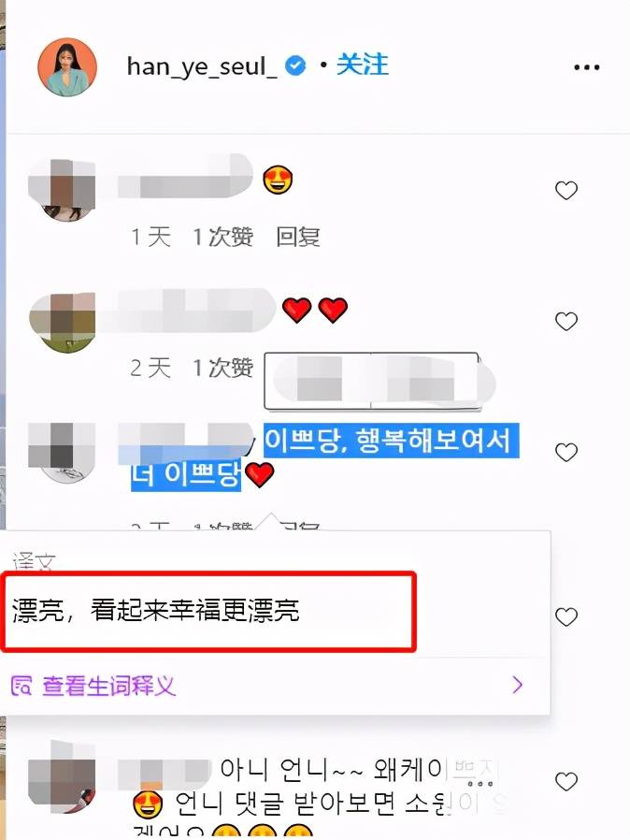Click the purple dictionary lookup icon

coord(21,685)
